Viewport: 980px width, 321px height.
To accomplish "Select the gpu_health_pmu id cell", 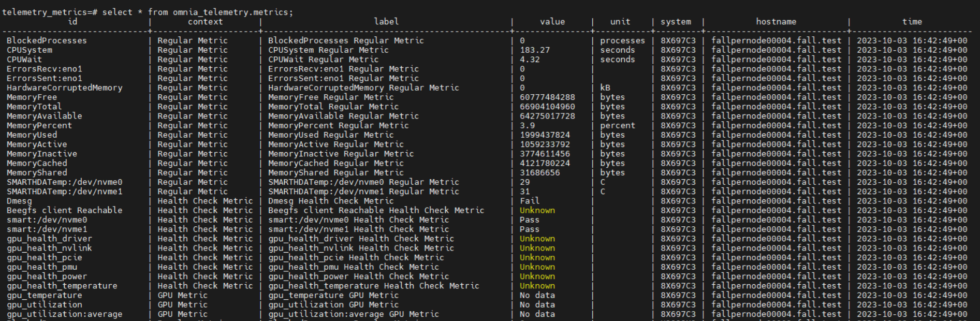I will 41,267.
